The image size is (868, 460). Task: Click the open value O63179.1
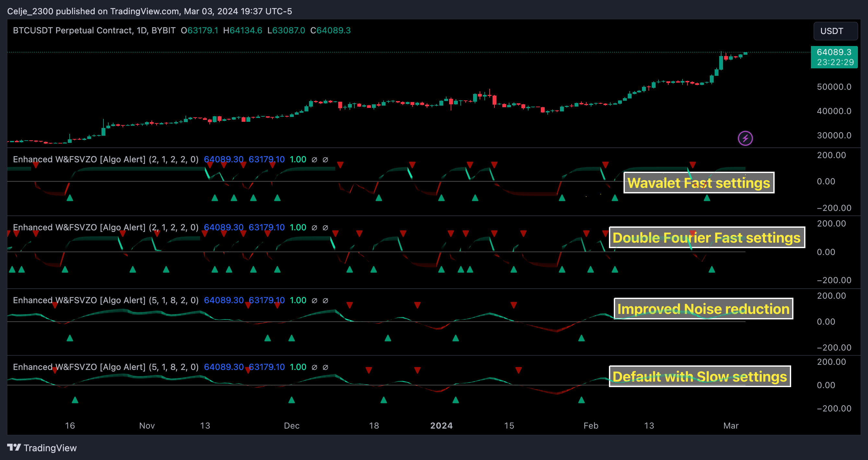(x=199, y=30)
